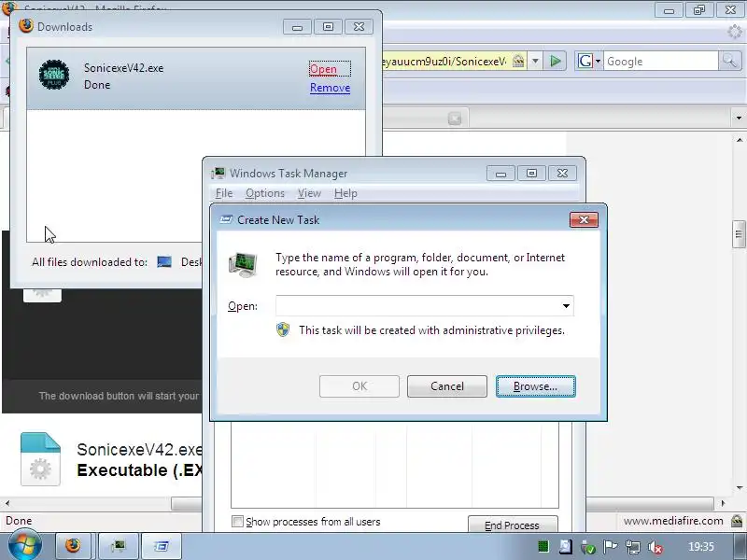Select the SonicexeV42.exe icon in Downloads window
Viewport: 747px width, 560px height.
pyautogui.click(x=54, y=75)
